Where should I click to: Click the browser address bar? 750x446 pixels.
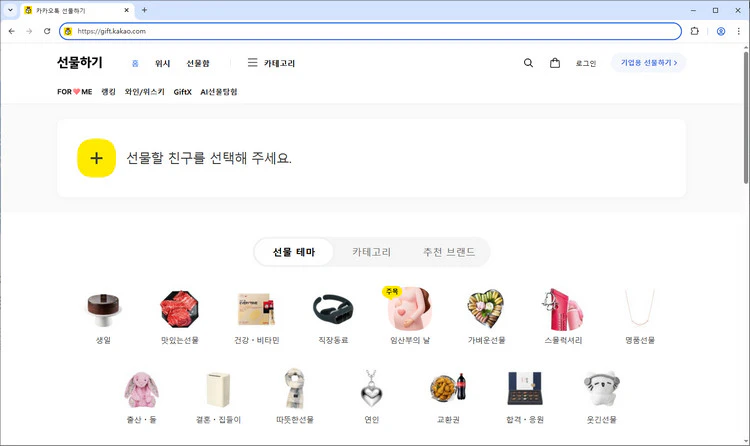[x=370, y=31]
